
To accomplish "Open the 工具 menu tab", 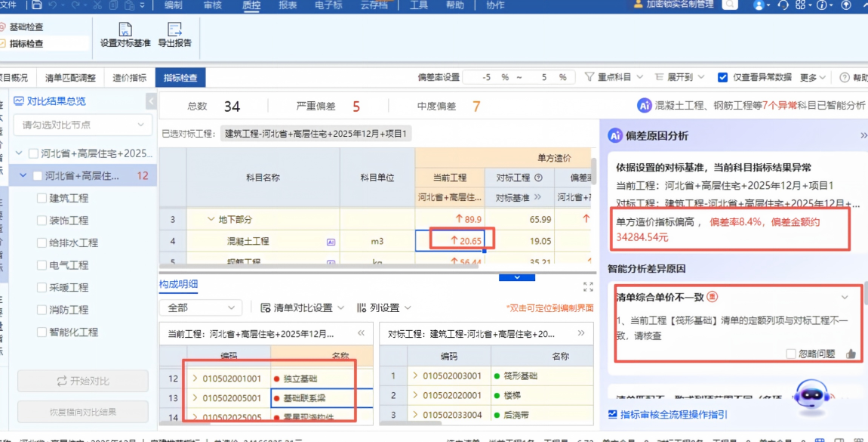I will pyautogui.click(x=418, y=5).
